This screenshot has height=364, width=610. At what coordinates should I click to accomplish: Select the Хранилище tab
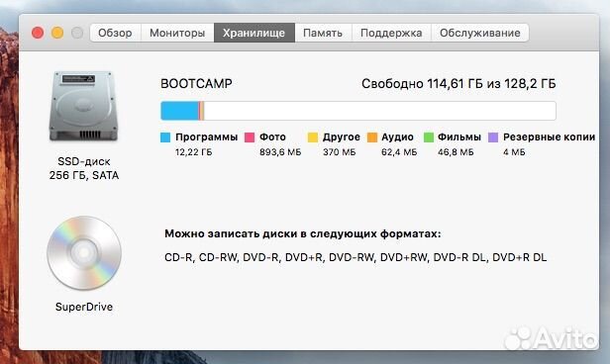click(x=254, y=33)
